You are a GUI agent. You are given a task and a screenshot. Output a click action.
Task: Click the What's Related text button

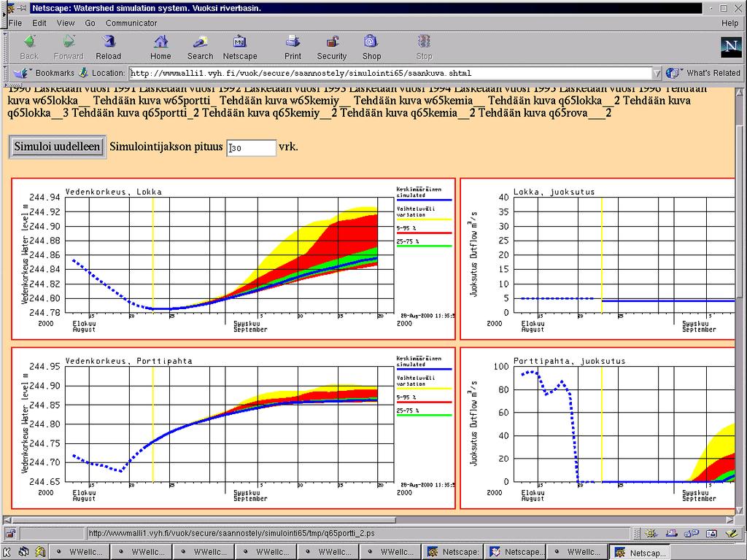[x=713, y=73]
